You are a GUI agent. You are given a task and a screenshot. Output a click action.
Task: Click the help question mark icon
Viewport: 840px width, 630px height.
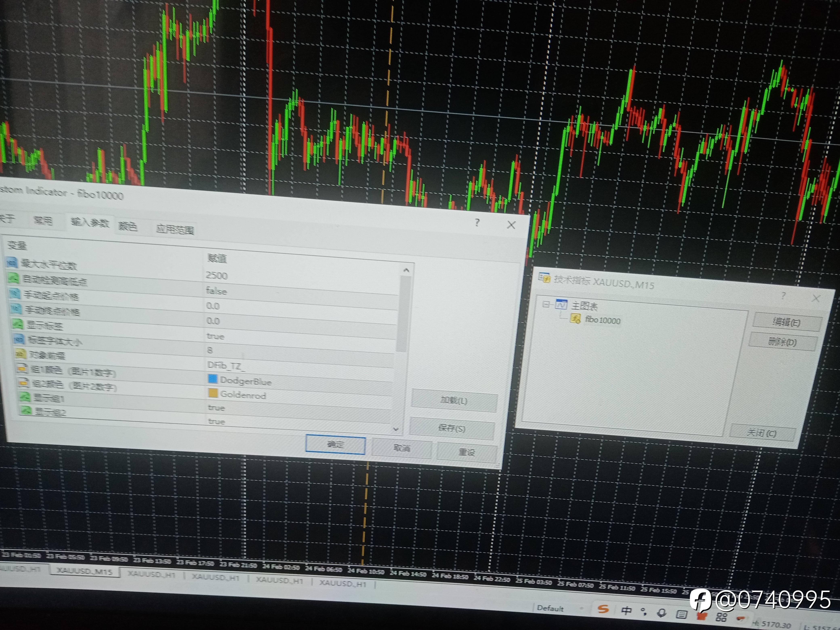(x=477, y=223)
